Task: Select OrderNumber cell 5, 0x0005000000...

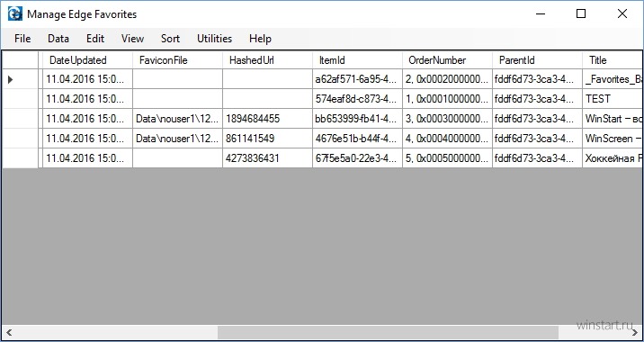Action: coord(448,158)
